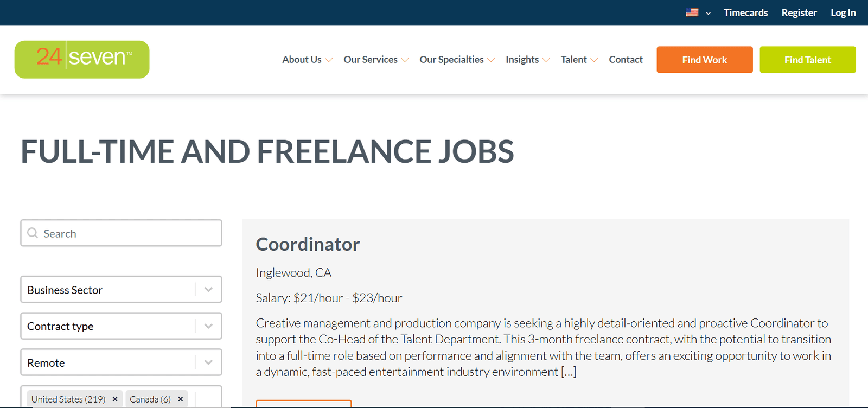Viewport: 868px width, 408px height.
Task: Expand the Our Specialties menu
Action: [457, 60]
